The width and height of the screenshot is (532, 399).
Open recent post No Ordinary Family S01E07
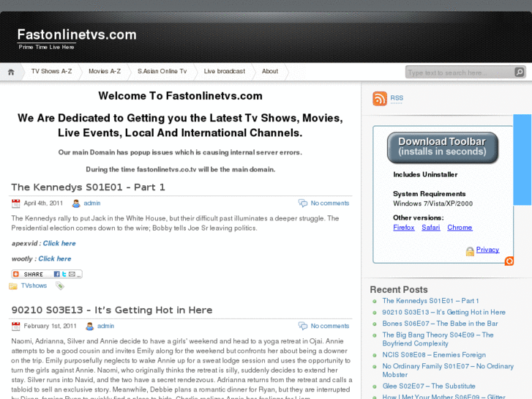(x=448, y=370)
